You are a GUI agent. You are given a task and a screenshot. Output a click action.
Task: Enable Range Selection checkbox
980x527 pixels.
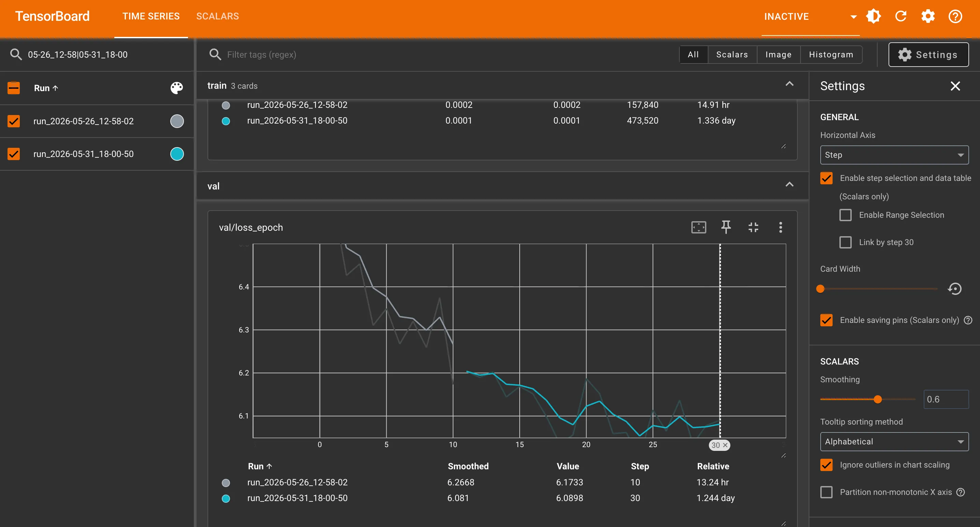click(845, 215)
